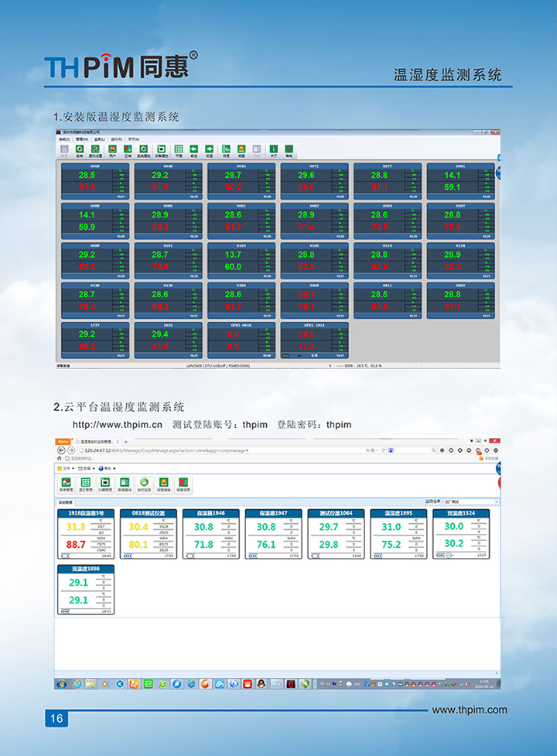
Task: Click the 用户 toolbar icon
Action: [112, 150]
